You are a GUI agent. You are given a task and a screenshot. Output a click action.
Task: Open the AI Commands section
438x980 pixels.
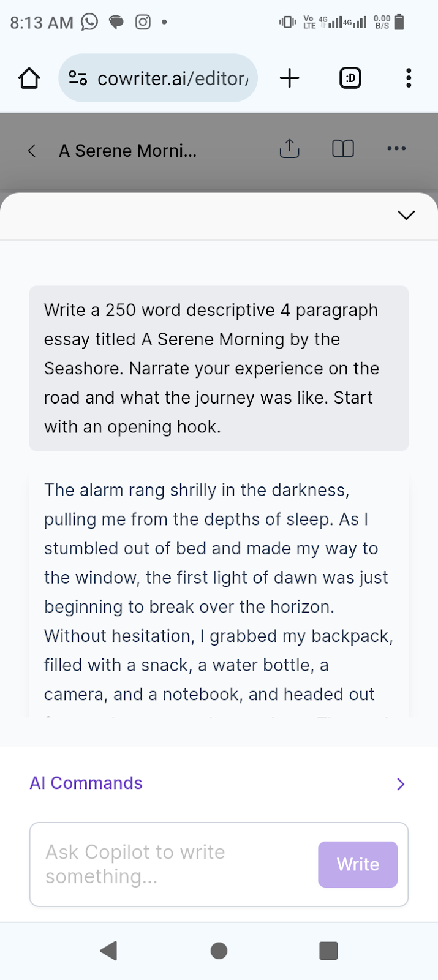coord(86,783)
